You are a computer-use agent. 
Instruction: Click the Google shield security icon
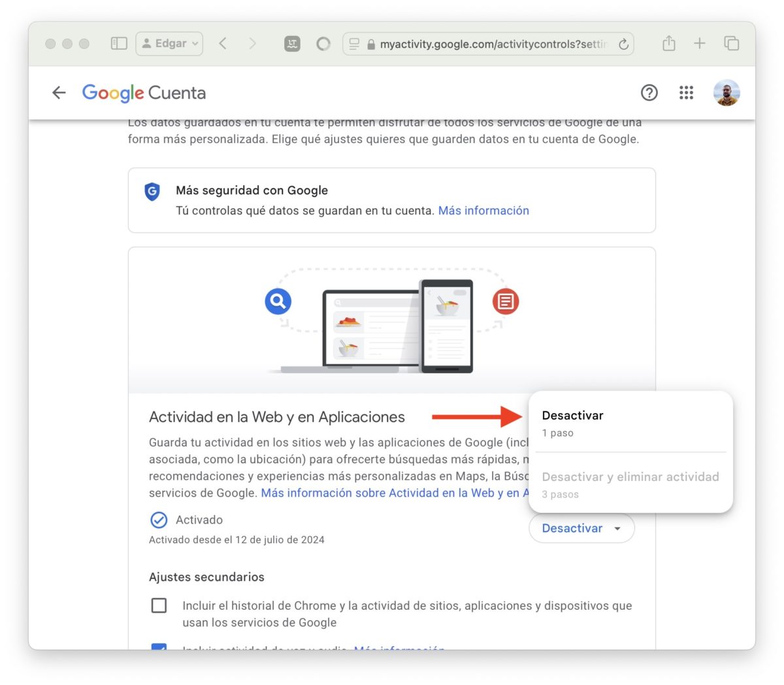coord(152,192)
